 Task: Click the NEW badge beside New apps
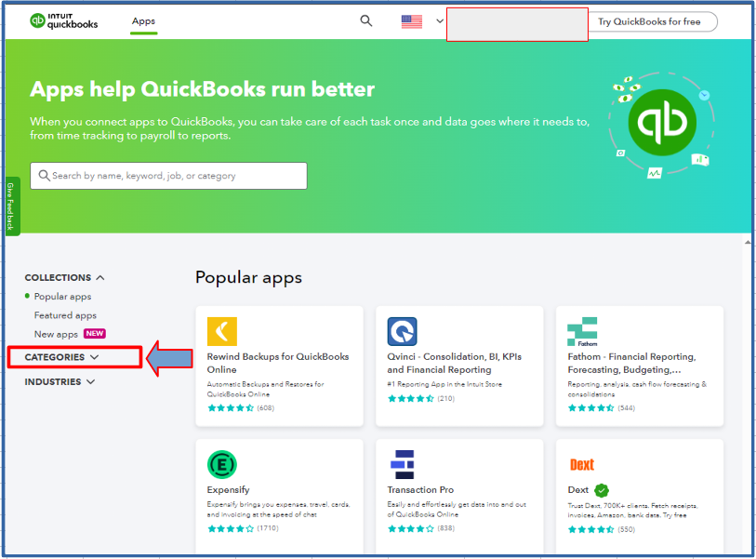tap(95, 333)
